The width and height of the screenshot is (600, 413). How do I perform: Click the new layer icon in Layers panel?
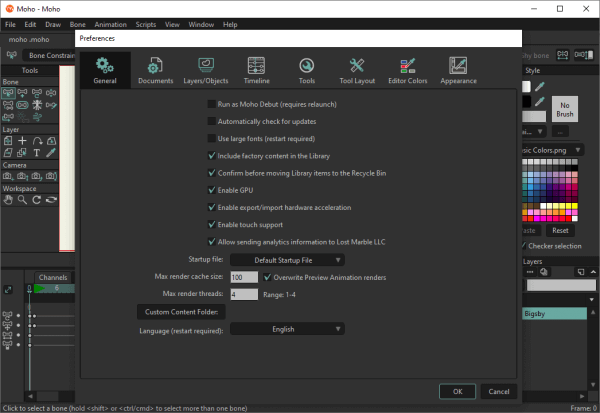click(x=581, y=272)
